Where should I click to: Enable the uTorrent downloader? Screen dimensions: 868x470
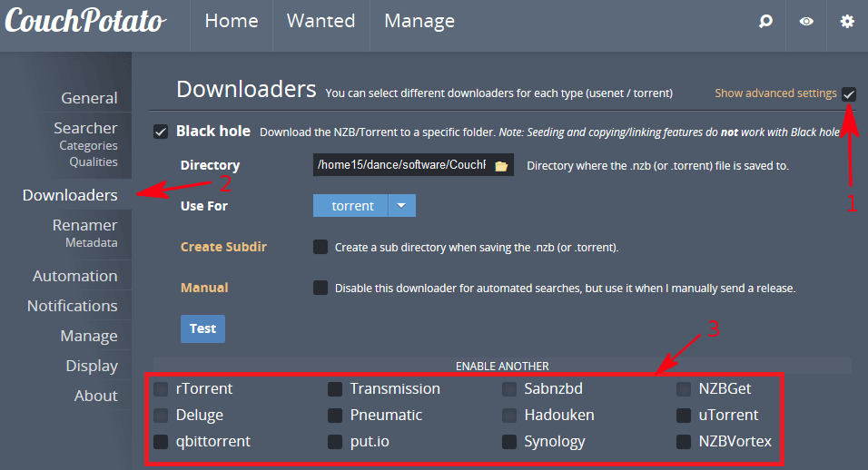684,415
